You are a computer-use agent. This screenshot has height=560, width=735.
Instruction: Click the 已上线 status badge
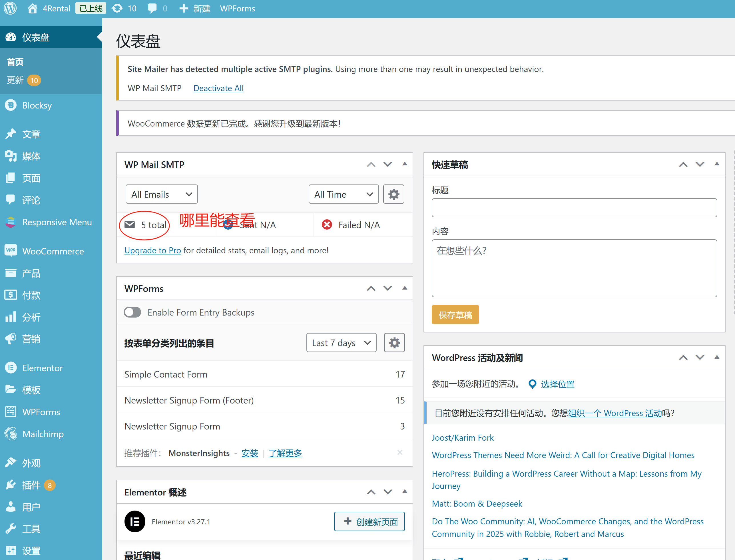tap(91, 8)
